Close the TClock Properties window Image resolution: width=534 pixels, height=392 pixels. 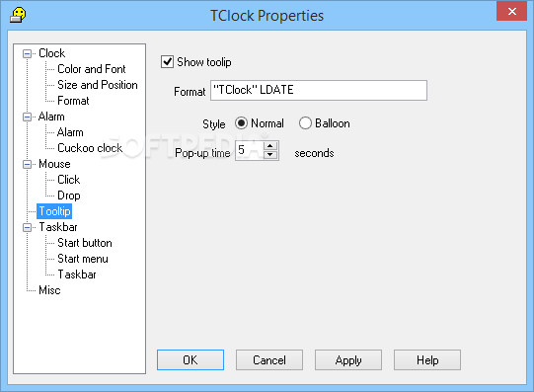[511, 11]
